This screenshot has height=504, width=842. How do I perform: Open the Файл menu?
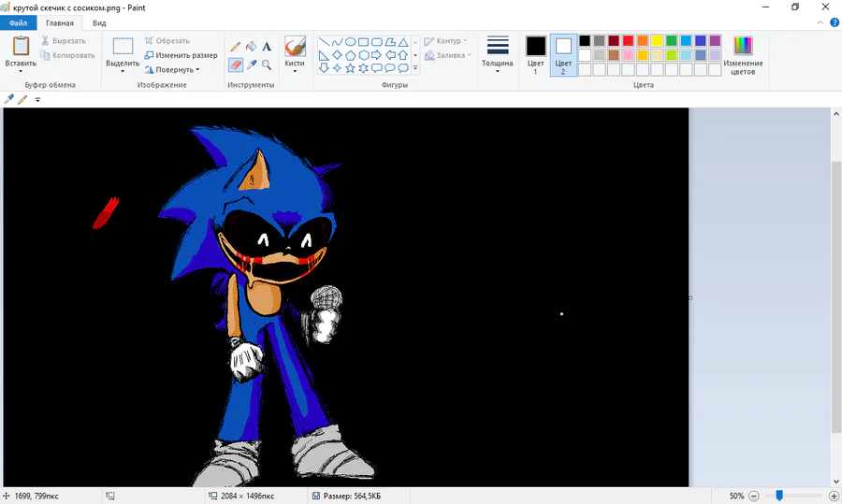click(19, 23)
